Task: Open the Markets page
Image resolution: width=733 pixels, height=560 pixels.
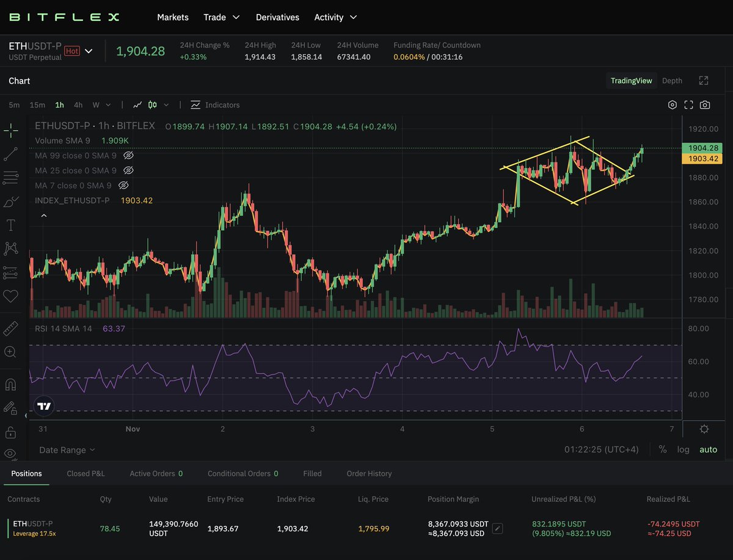Action: [173, 17]
